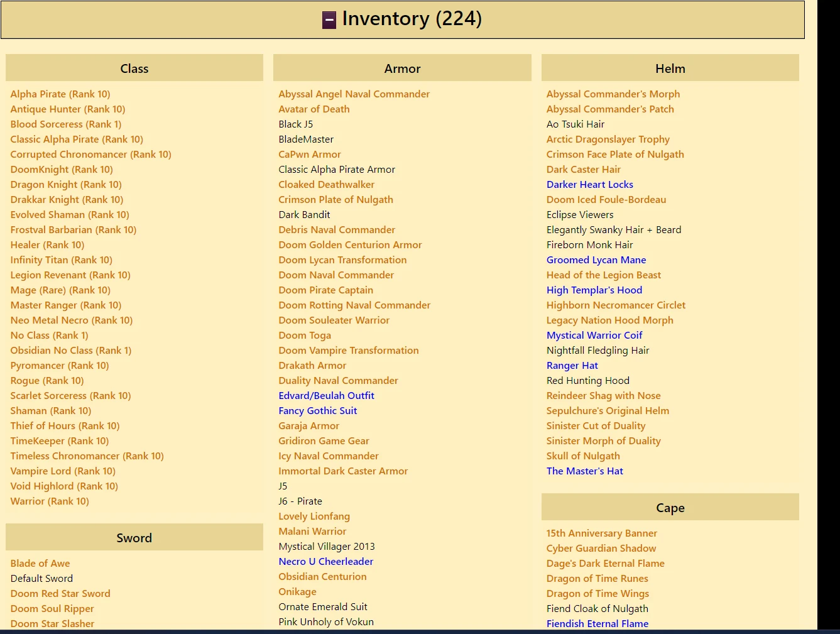Open Dragon Knight (Rank 10)
Screen dimensions: 840x634
point(66,185)
